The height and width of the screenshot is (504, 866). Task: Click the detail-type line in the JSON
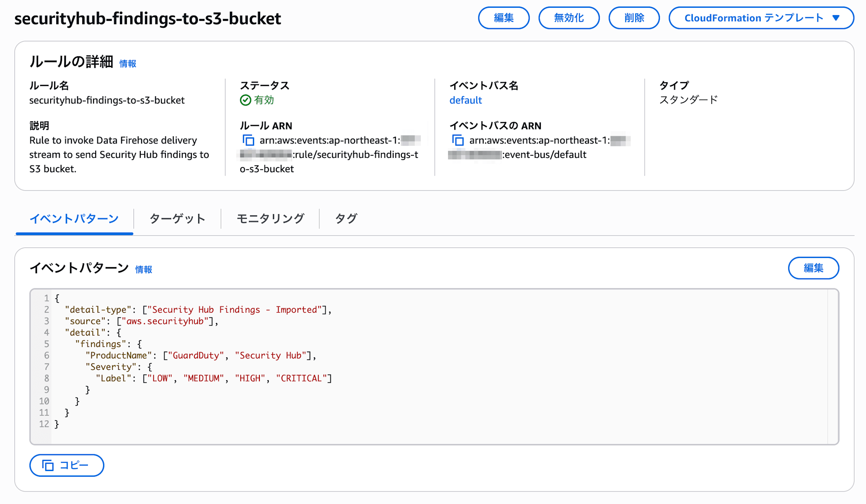(x=198, y=310)
